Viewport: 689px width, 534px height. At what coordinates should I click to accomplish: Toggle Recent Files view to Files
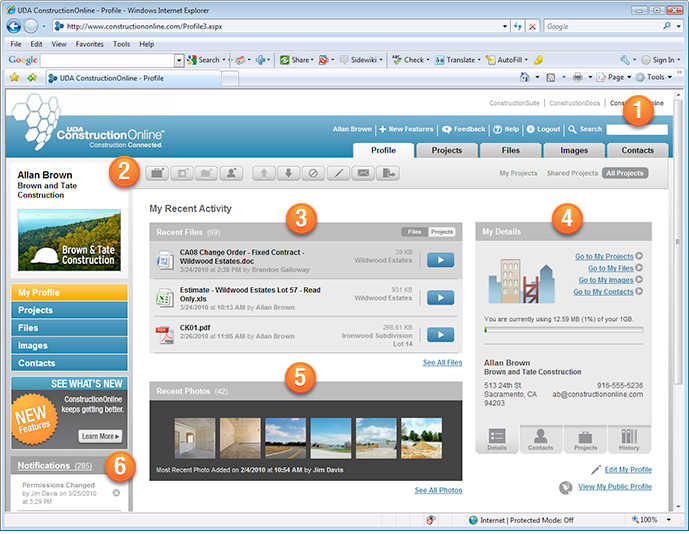tap(414, 232)
